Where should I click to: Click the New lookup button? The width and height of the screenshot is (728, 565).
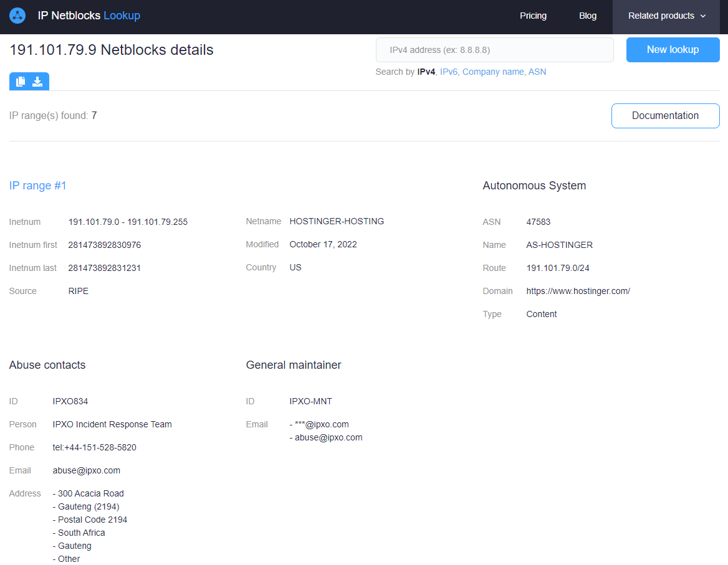coord(673,50)
